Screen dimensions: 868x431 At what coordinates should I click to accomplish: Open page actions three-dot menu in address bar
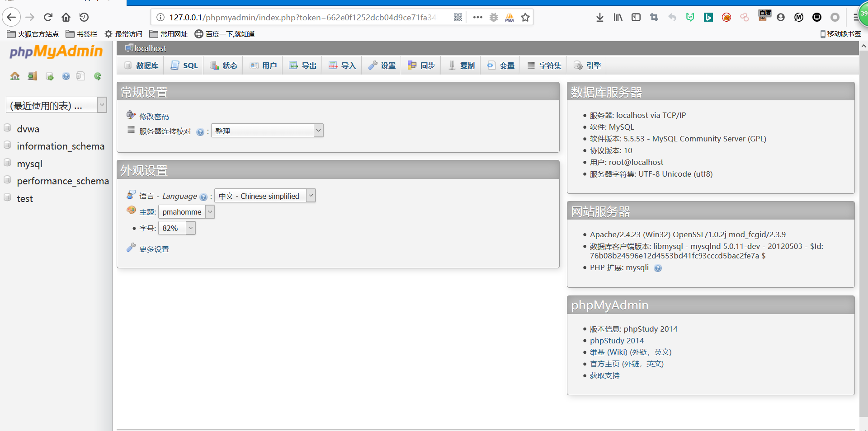[478, 17]
